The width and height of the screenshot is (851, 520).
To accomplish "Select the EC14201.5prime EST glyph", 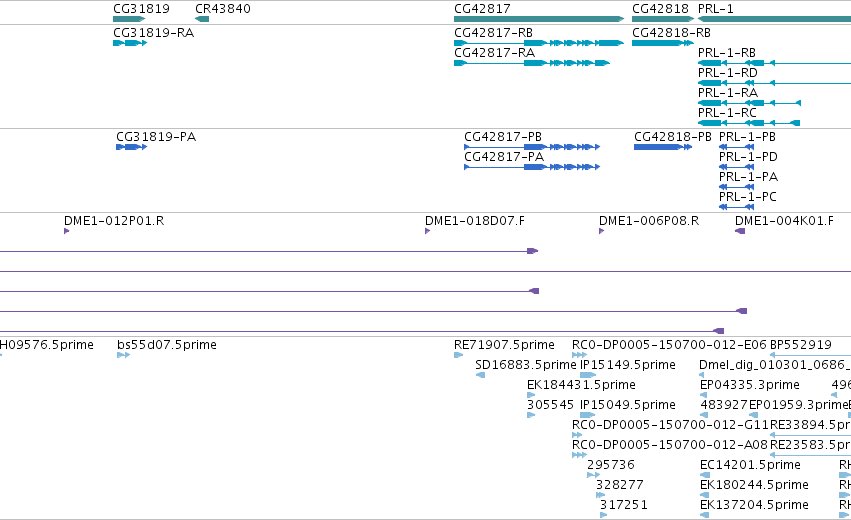I will tap(704, 475).
